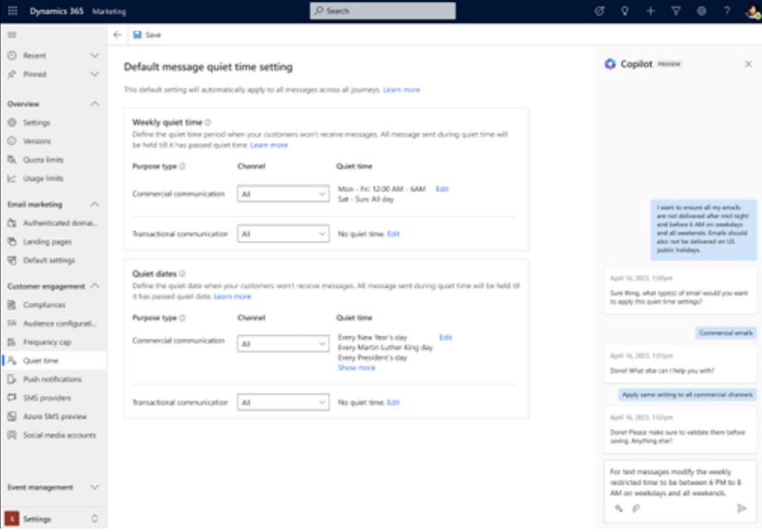Click Show more under quiet dates
The width and height of the screenshot is (762, 532).
coord(356,368)
